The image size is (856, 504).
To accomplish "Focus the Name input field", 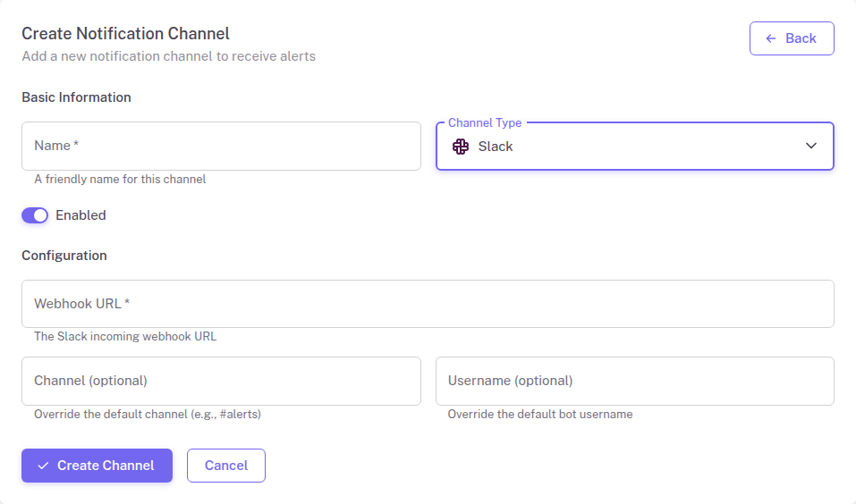I will click(221, 147).
